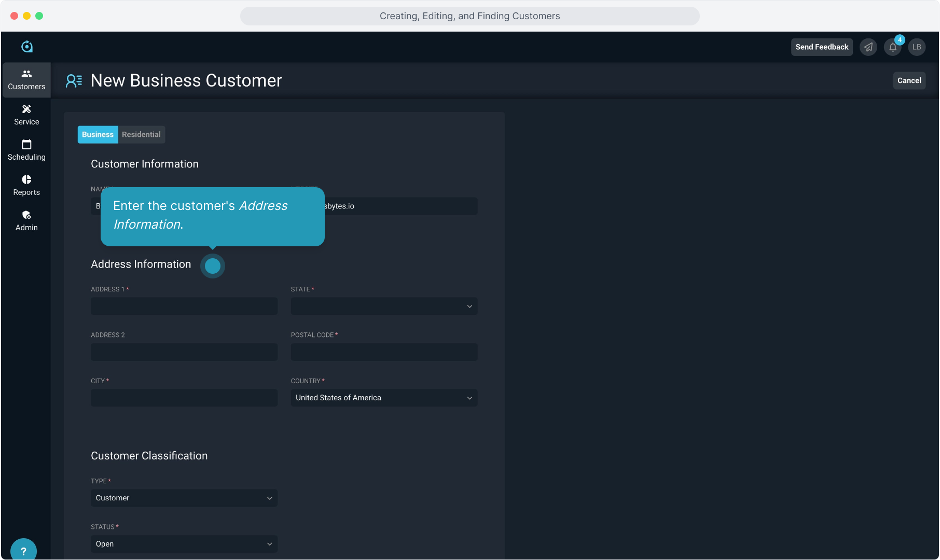
Task: Cancel the new customer form
Action: [x=909, y=80]
